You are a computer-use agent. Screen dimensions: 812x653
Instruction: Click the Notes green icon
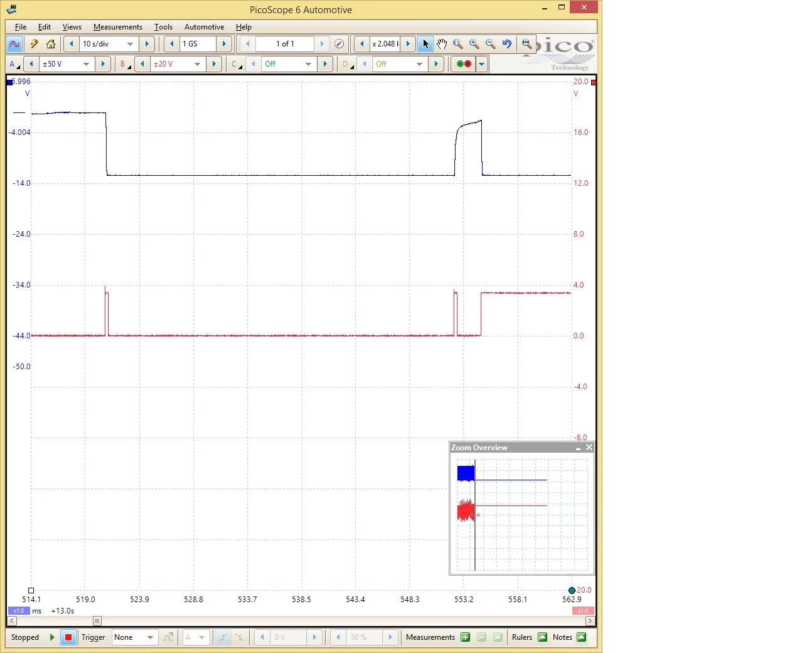pos(582,637)
